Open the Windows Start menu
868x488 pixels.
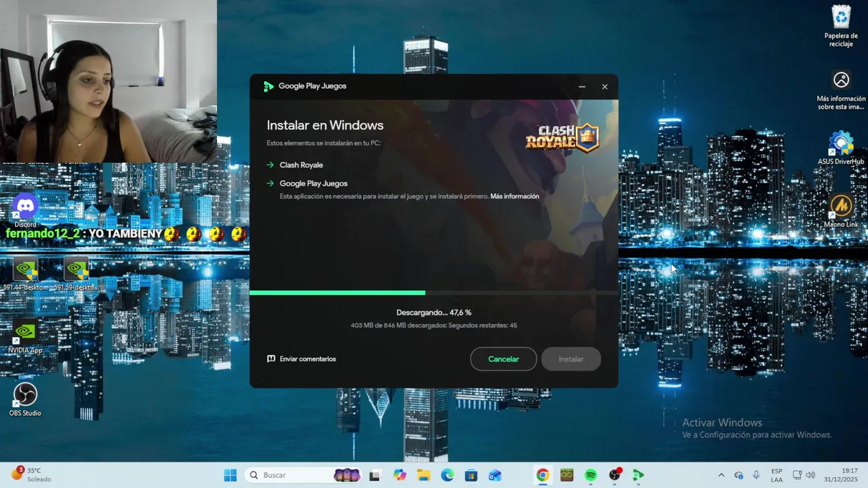coord(231,475)
